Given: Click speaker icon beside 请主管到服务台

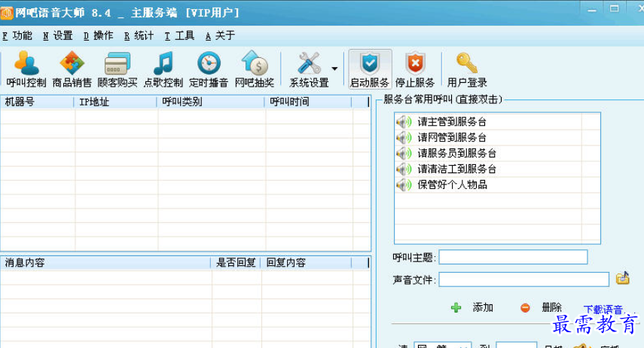Looking at the screenshot, I should point(404,121).
